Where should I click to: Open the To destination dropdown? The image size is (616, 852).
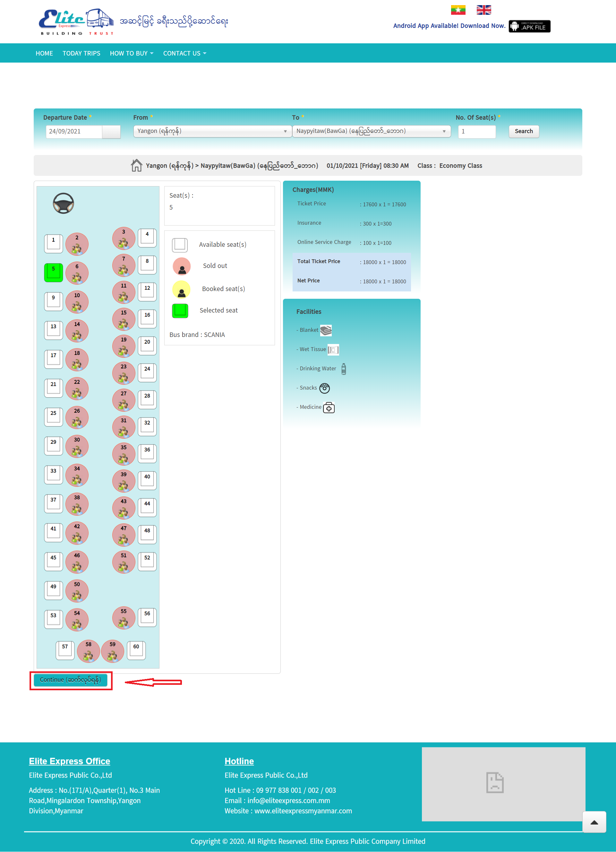(x=371, y=131)
